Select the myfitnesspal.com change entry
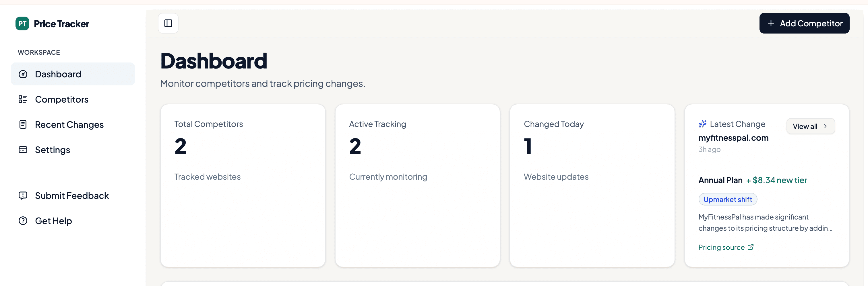 pyautogui.click(x=734, y=138)
